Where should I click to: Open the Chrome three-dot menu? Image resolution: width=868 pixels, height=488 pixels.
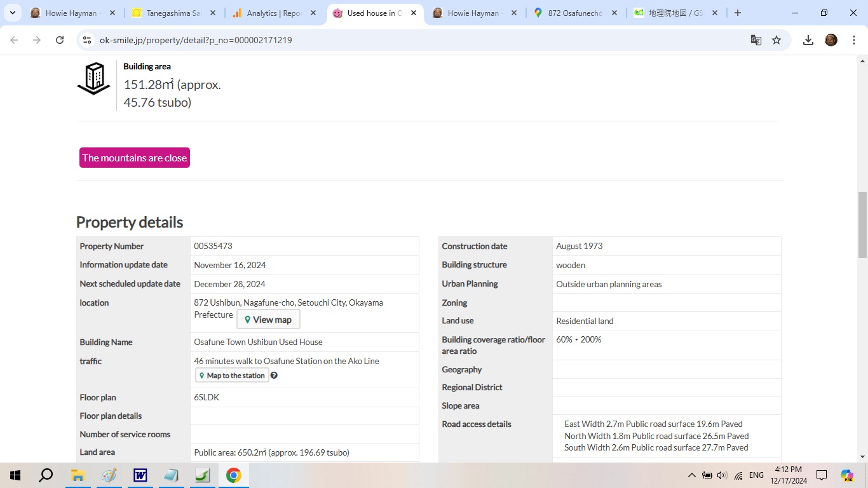pyautogui.click(x=851, y=40)
